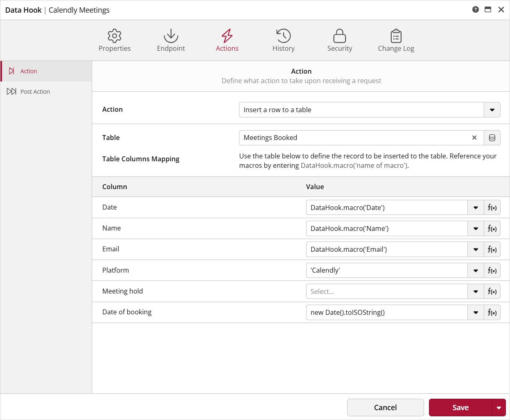Close the Data Hook dialog
The width and height of the screenshot is (510, 420).
(501, 9)
